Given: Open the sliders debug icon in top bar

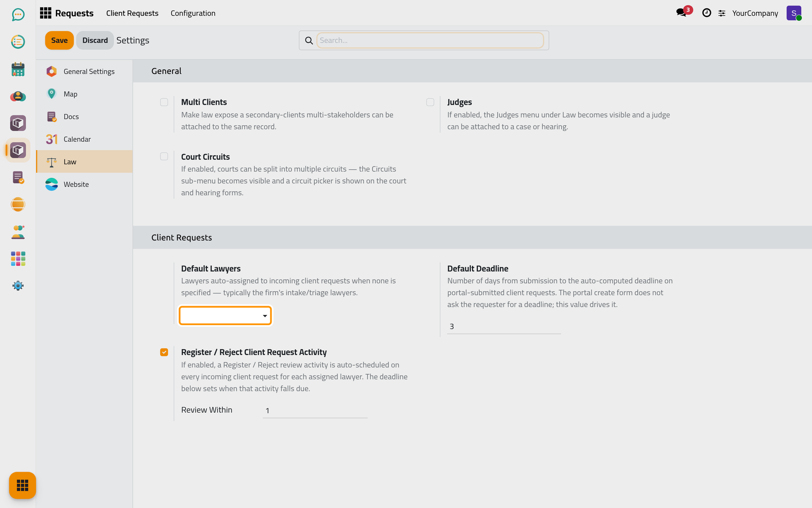Looking at the screenshot, I should (722, 13).
